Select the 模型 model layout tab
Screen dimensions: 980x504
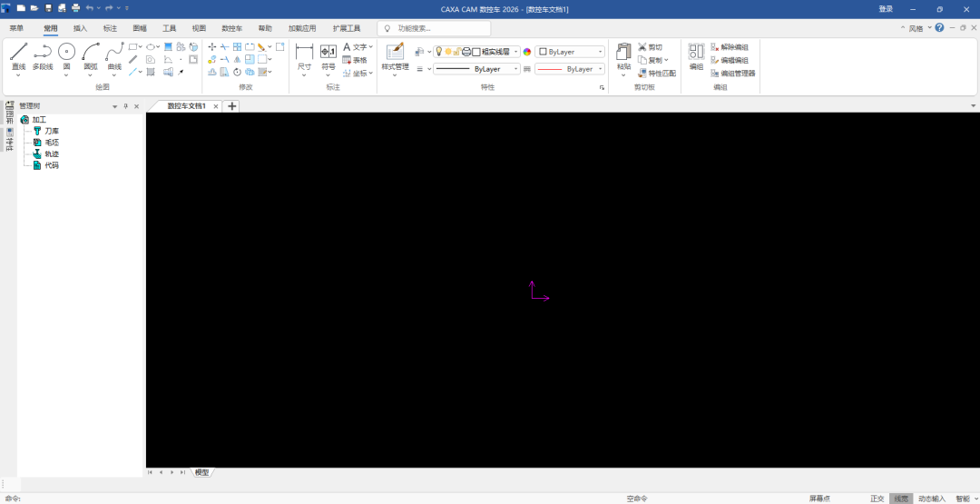click(201, 472)
